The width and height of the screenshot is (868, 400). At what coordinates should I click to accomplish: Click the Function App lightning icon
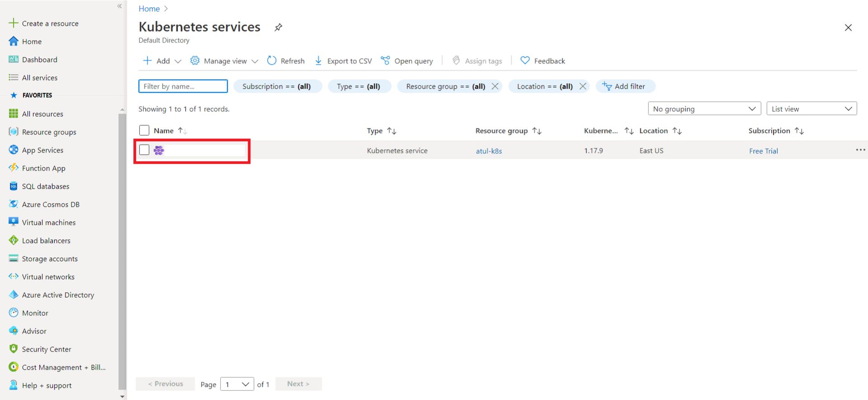14,168
